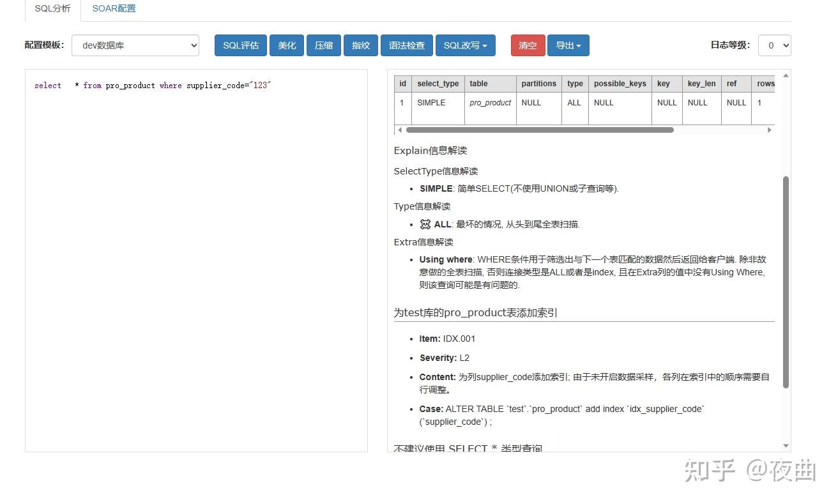The image size is (838, 504).
Task: Click the select_type column header
Action: point(438,84)
